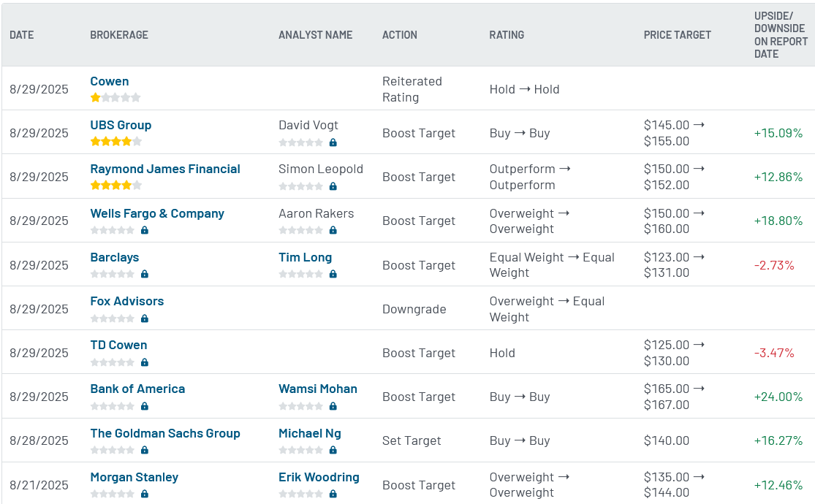This screenshot has width=815, height=504.
Task: Click lock icon under Morgan Stanley
Action: [145, 494]
